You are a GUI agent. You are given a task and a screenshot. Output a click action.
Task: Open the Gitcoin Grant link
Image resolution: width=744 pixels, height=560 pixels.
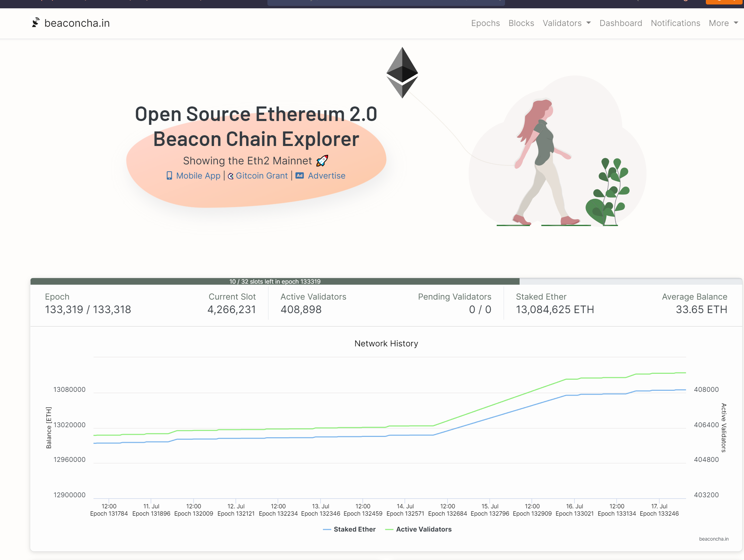(262, 176)
